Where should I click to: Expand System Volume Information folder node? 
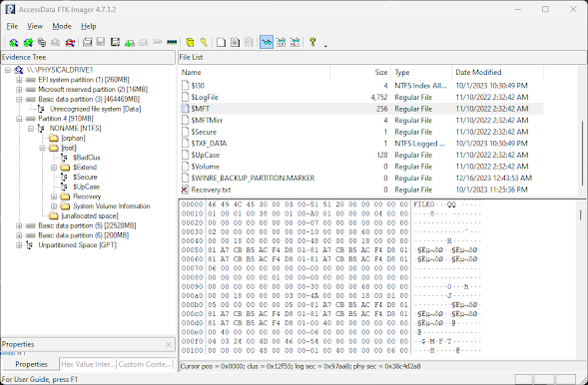pos(54,206)
